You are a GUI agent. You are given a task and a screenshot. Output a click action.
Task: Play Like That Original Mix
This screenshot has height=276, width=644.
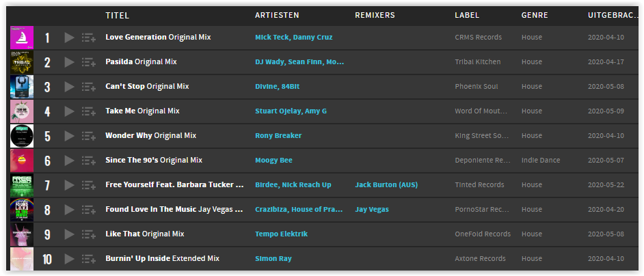click(70, 234)
